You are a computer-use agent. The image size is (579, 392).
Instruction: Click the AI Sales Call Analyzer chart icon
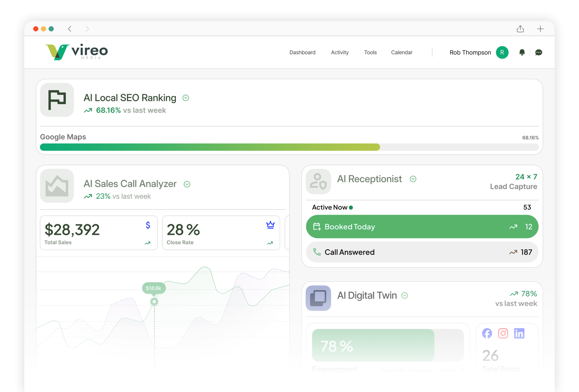(57, 186)
